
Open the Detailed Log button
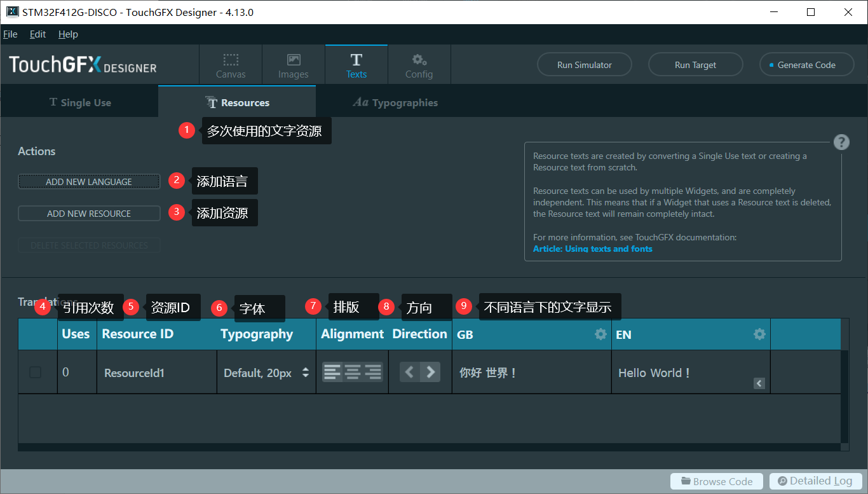click(815, 481)
